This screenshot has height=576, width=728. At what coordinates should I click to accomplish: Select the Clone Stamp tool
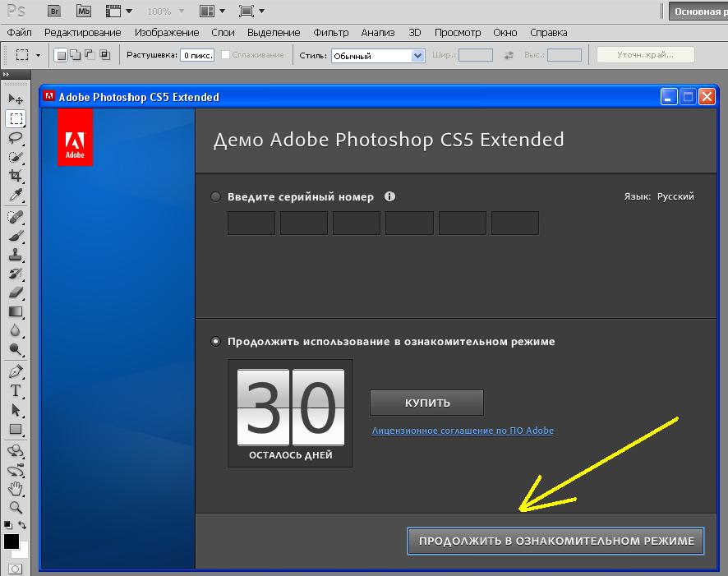16,255
